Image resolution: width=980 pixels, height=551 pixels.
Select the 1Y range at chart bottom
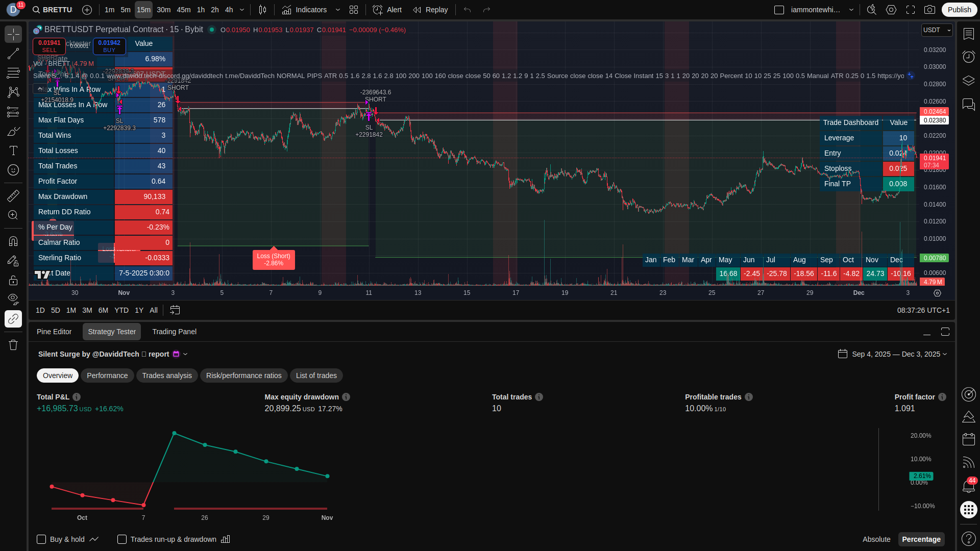(139, 310)
